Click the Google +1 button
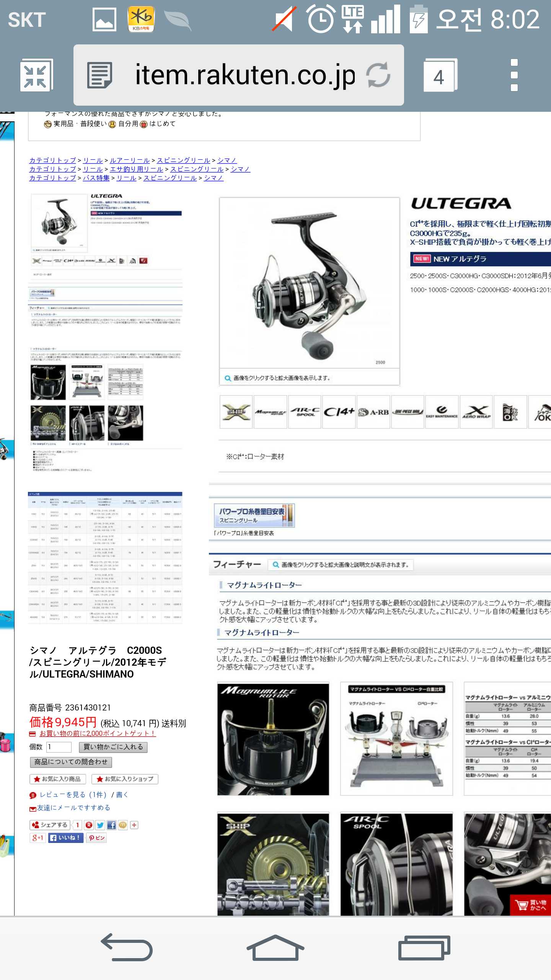This screenshot has width=551, height=980. (37, 838)
